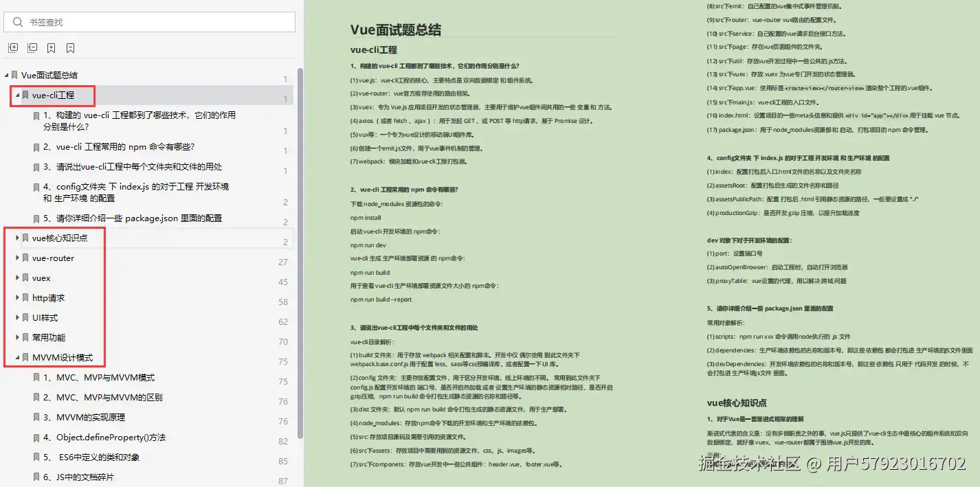Click page number 70 beside 常用功能
This screenshot has width=980, height=487.
(283, 342)
